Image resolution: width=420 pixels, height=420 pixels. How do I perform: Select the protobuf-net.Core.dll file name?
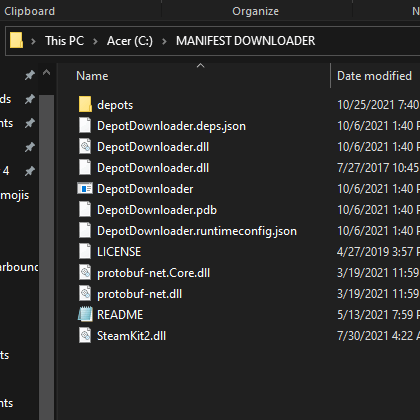pos(153,273)
